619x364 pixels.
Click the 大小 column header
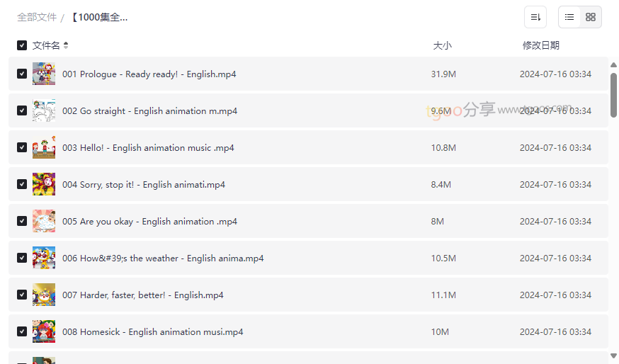point(442,45)
